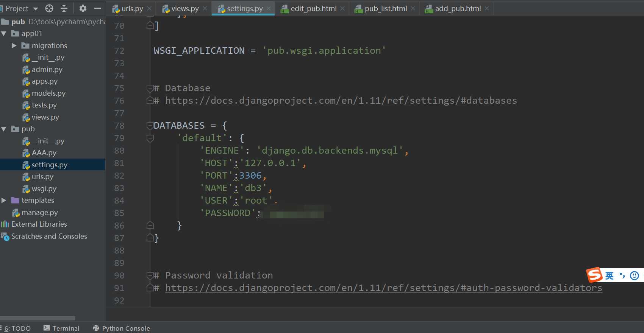Hide the Project panel with minus icon
Image resolution: width=644 pixels, height=333 pixels.
coord(97,8)
